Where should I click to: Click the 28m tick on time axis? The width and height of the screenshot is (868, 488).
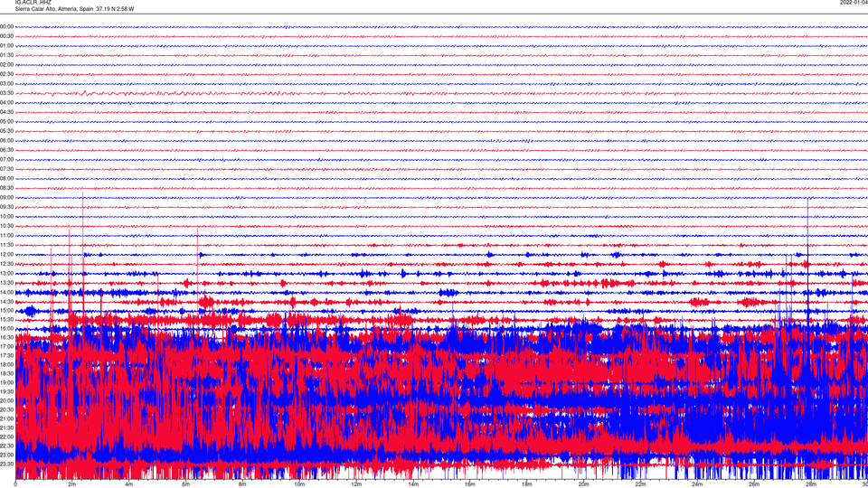tap(811, 484)
